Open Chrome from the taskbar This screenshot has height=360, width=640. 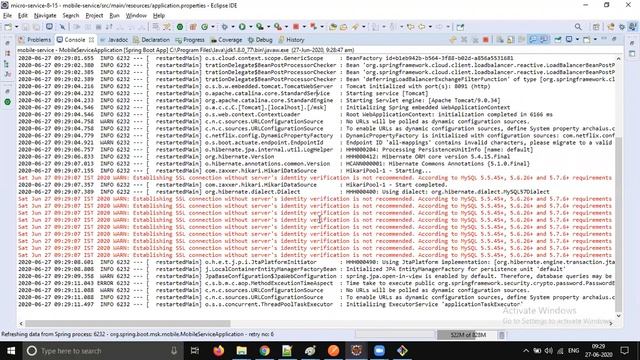click(264, 351)
